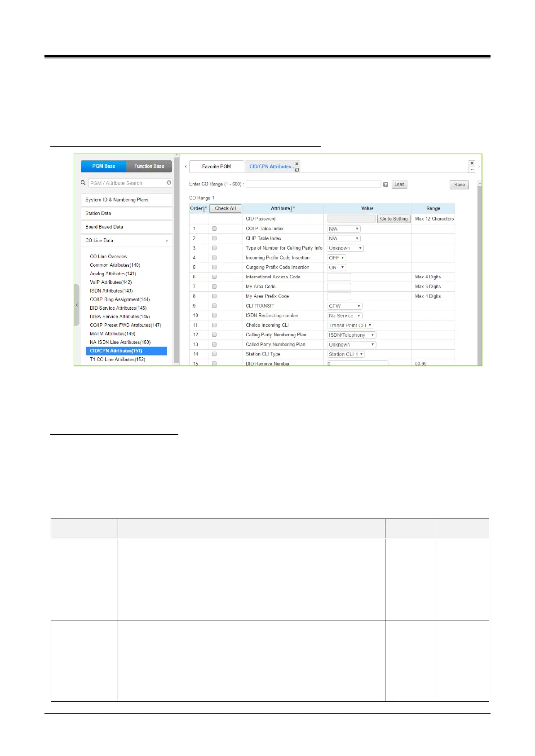Clear the PGM / Attribute Search field
This screenshot has width=535, height=756.
[169, 183]
